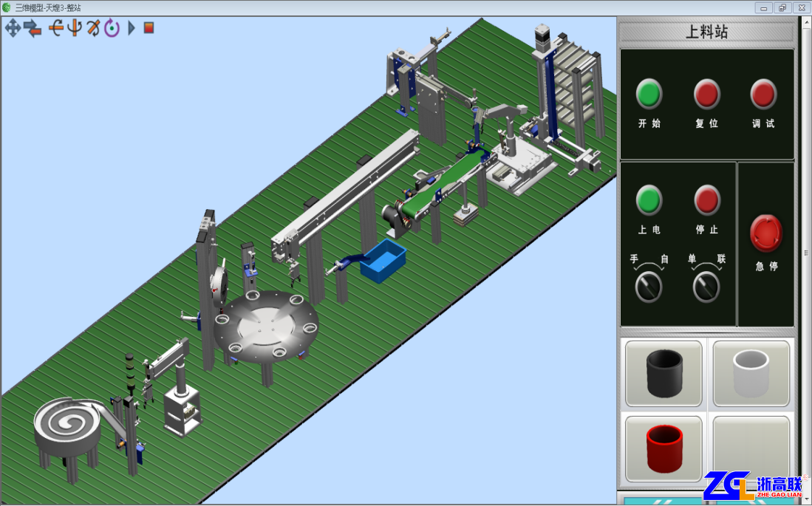Select rotate about vertical axis tool
The height and width of the screenshot is (506, 812).
coord(75,28)
